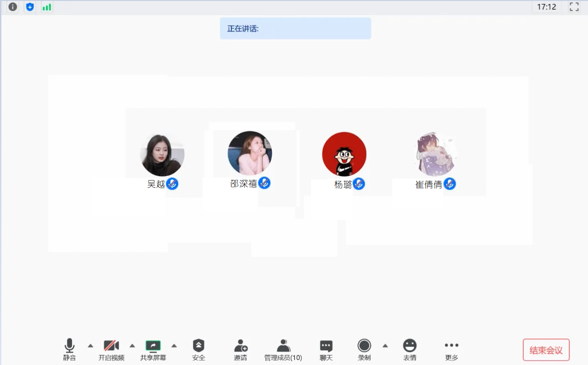The width and height of the screenshot is (588, 365).
Task: Enter full screen mode
Action: (574, 7)
